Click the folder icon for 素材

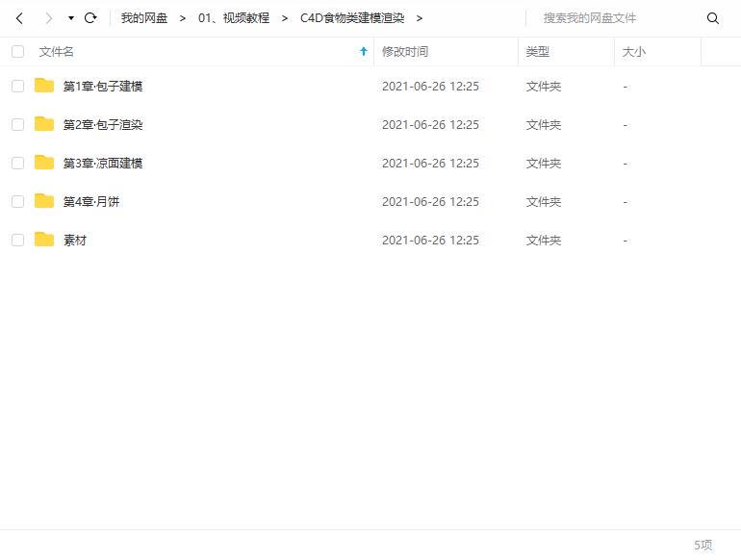[x=44, y=240]
